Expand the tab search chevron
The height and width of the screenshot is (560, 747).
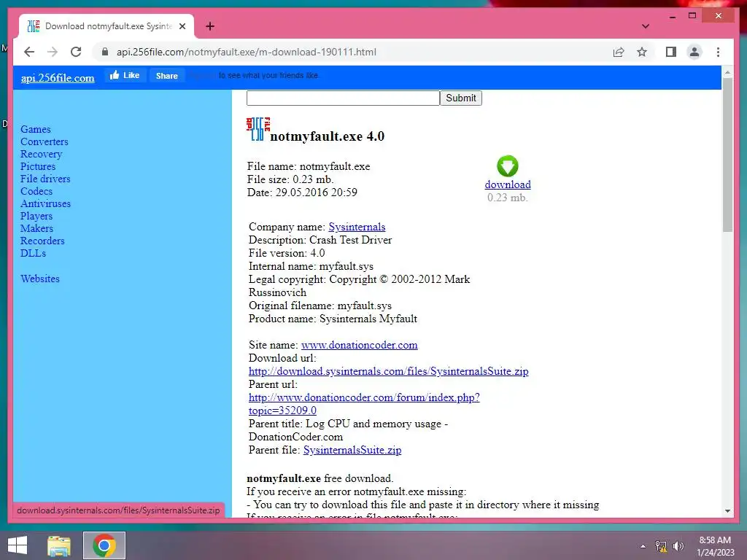[x=645, y=26]
